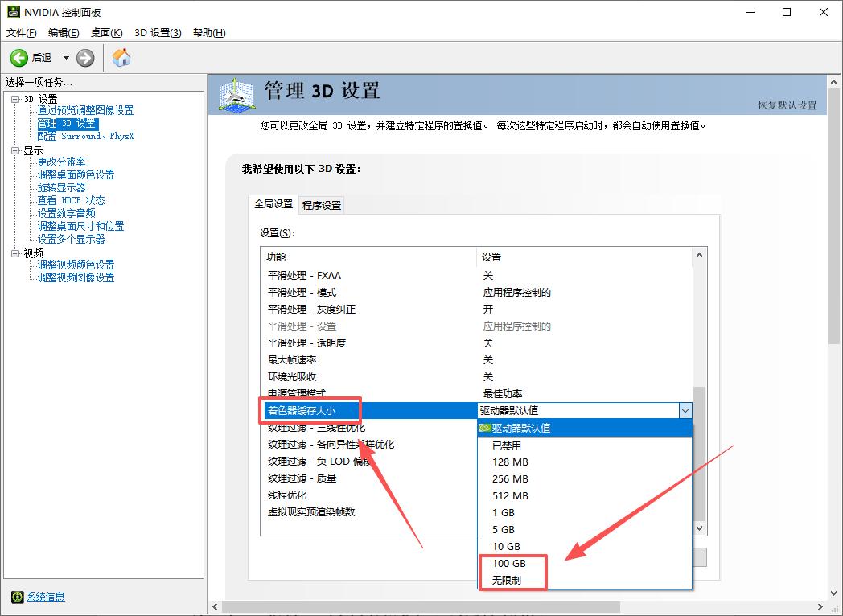843x616 pixels.
Task: Open 更改分辨率 in the tree
Action: coord(61,162)
